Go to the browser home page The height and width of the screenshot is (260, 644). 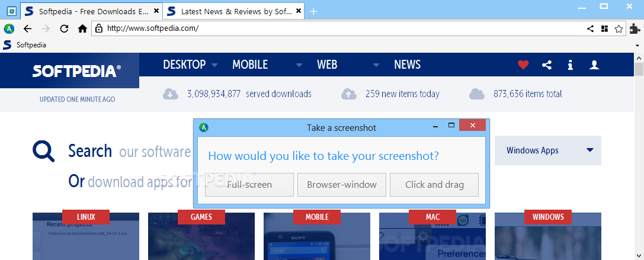pyautogui.click(x=82, y=28)
